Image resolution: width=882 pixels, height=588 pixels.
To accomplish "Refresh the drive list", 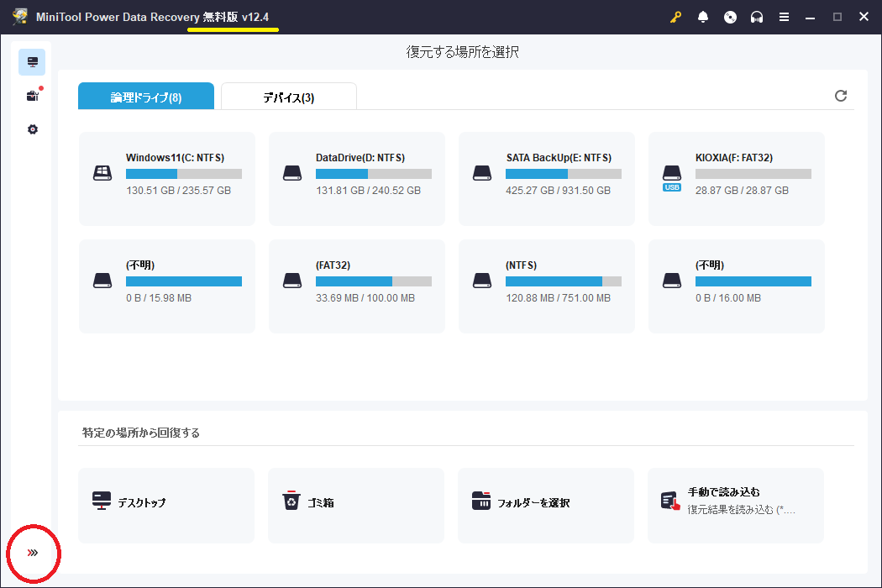I will point(840,96).
